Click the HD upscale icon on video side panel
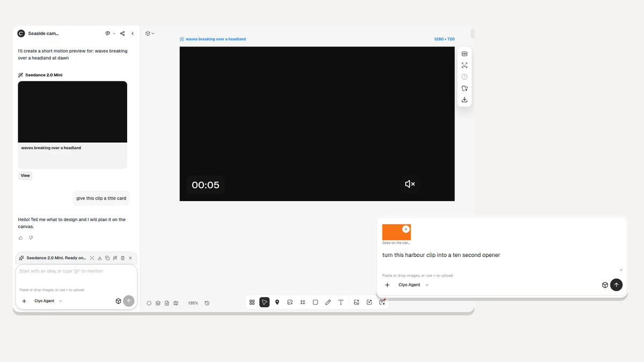Image resolution: width=644 pixels, height=362 pixels. [x=465, y=54]
